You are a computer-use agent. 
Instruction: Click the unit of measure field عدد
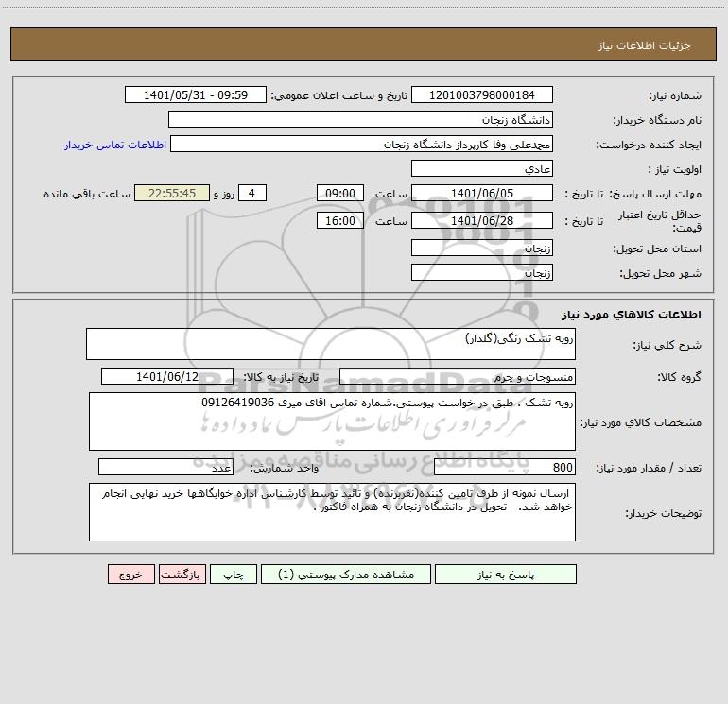pyautogui.click(x=165, y=467)
